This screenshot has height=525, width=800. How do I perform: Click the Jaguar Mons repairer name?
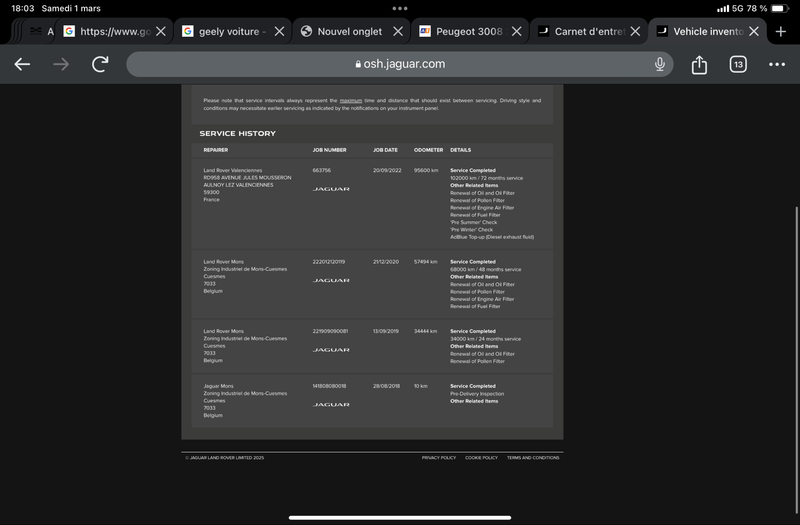(x=218, y=386)
